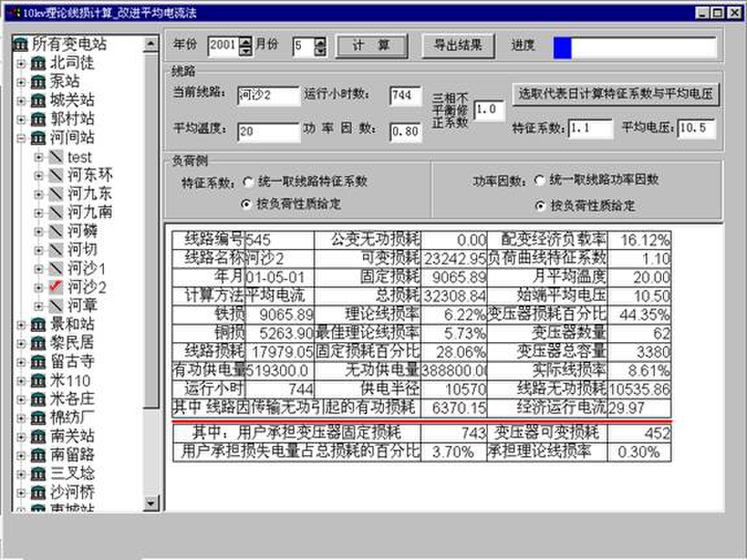The height and width of the screenshot is (560, 747).
Task: Click the 进度 progress bar
Action: click(635, 48)
